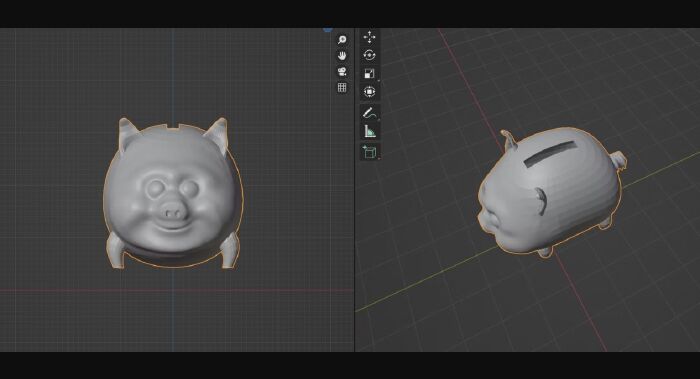Select the pig model in front view
Screen dimensions: 700x379
pos(173,193)
